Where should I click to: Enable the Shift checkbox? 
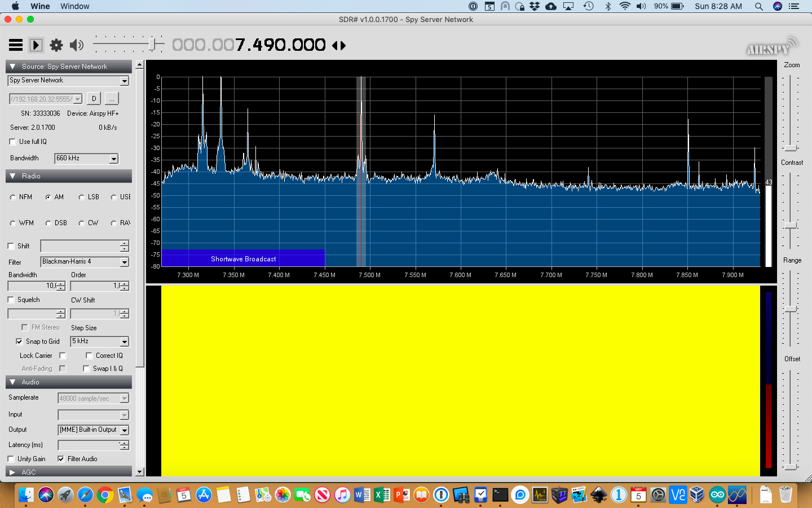click(x=11, y=246)
